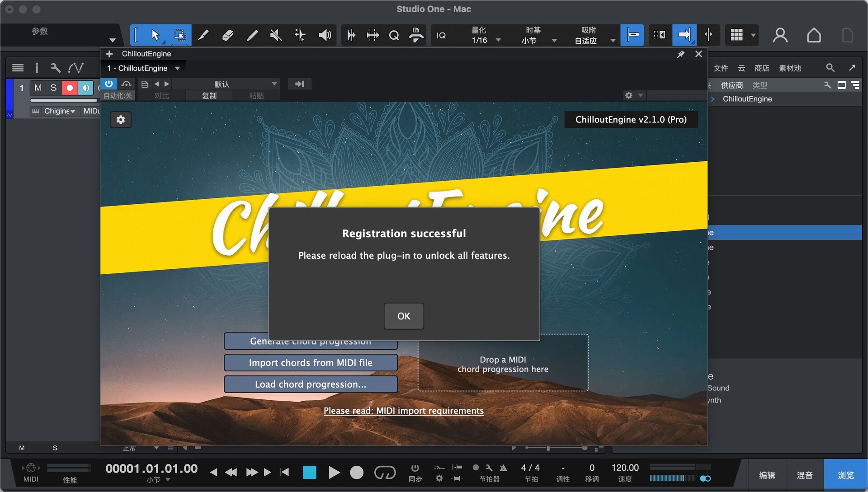The image size is (868, 492).
Task: Click the tempo value 120.00
Action: [625, 468]
